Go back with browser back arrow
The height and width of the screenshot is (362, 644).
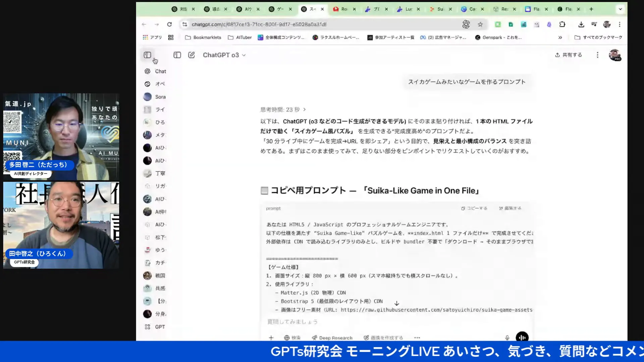coord(144,24)
